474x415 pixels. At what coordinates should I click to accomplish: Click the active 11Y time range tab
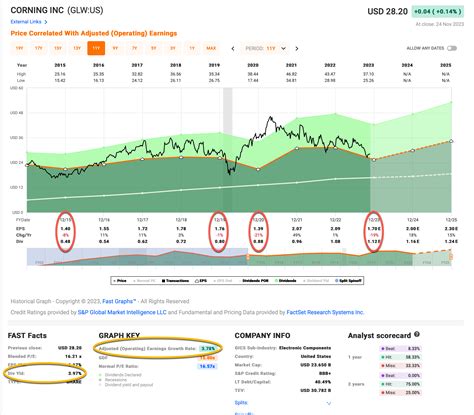tap(96, 48)
